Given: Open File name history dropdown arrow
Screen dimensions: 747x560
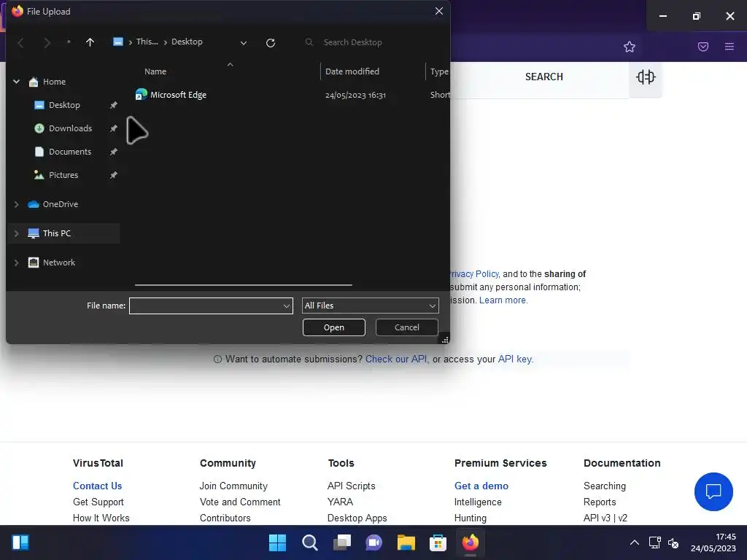Looking at the screenshot, I should click(287, 306).
